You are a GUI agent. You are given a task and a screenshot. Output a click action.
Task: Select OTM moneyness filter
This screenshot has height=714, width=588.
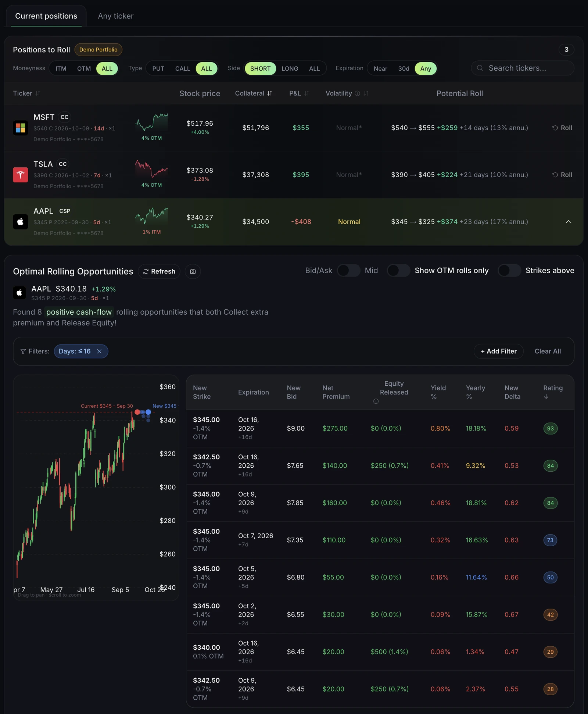(84, 68)
